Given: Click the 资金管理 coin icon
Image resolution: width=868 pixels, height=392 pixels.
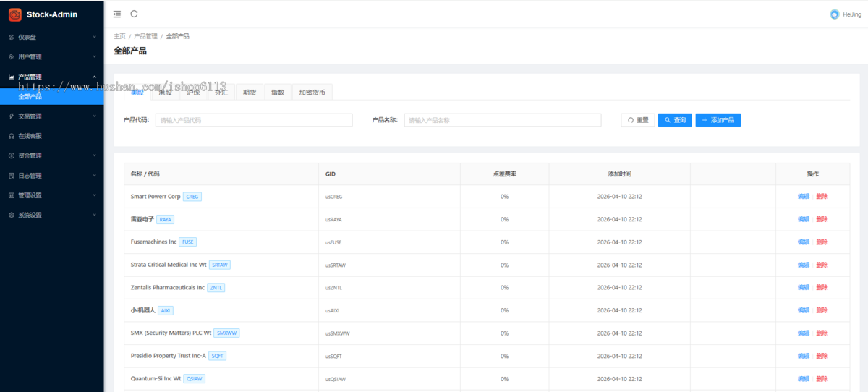Looking at the screenshot, I should (12, 155).
